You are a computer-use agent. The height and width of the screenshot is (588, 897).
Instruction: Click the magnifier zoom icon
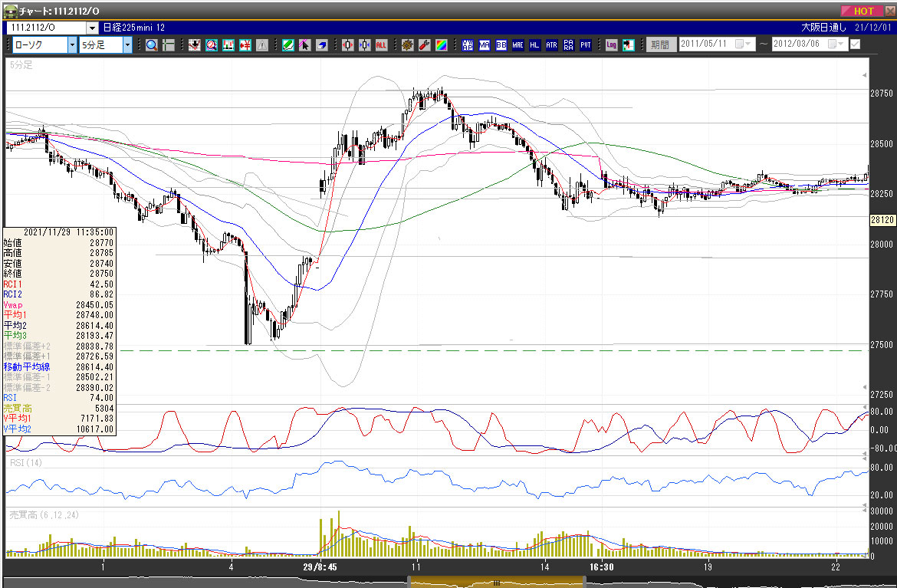pyautogui.click(x=152, y=45)
